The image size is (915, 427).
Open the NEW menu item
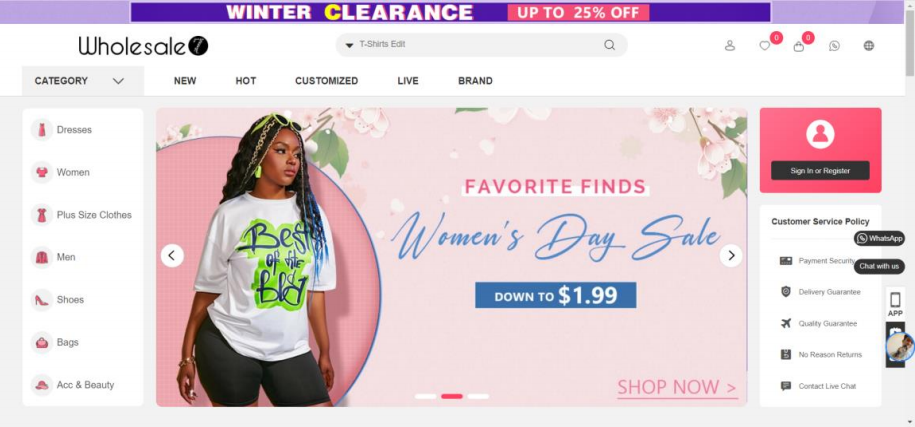pyautogui.click(x=185, y=81)
